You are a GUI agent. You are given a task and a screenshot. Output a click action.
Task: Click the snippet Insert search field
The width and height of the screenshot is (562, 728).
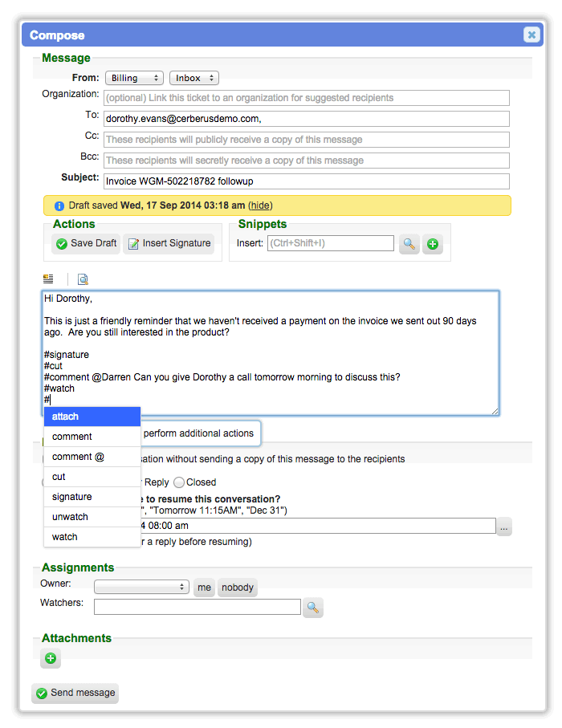[x=330, y=243]
